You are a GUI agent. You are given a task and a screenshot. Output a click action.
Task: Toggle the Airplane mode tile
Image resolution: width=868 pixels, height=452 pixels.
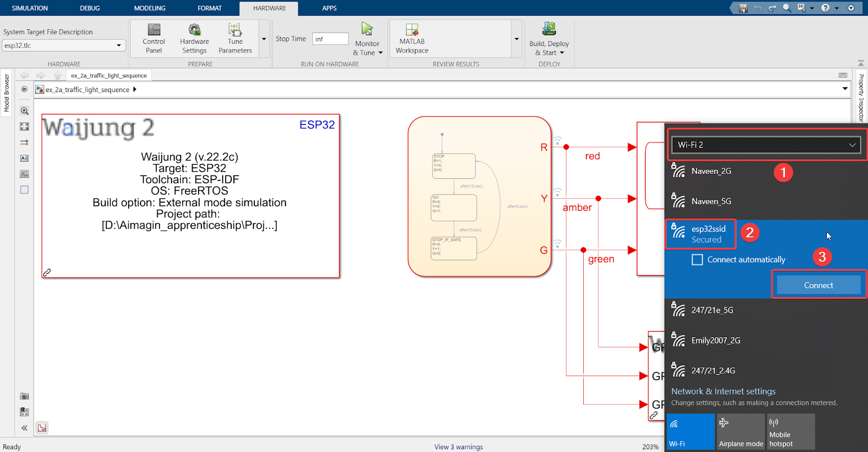(741, 431)
